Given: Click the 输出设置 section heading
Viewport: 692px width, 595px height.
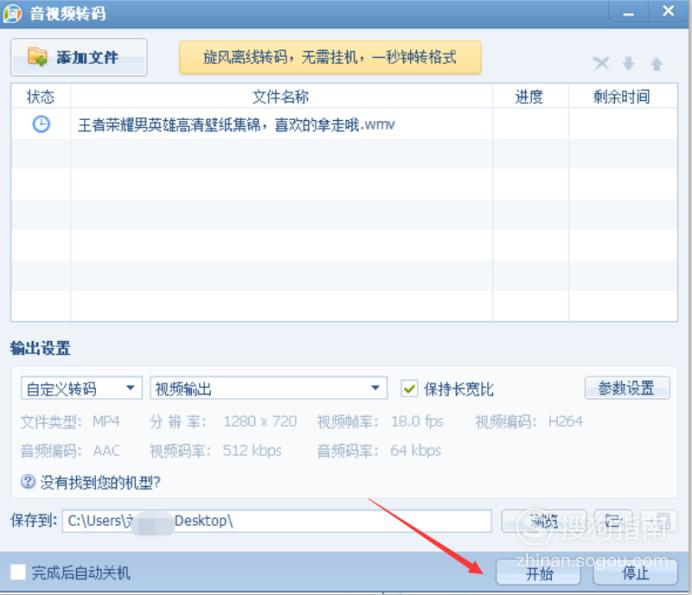Looking at the screenshot, I should tap(40, 348).
